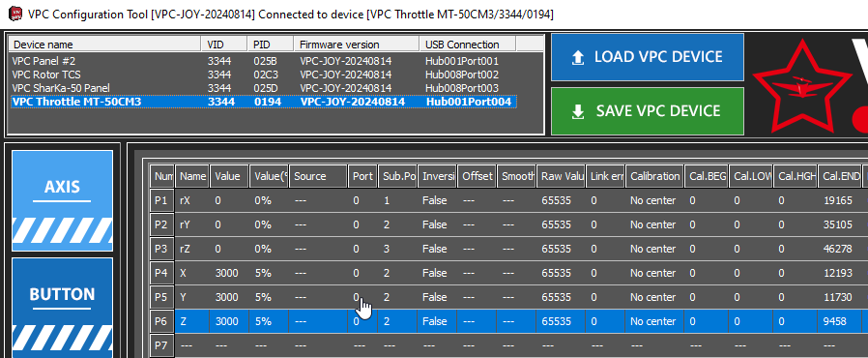The height and width of the screenshot is (358, 868).
Task: Select the P6 row header
Action: (162, 321)
